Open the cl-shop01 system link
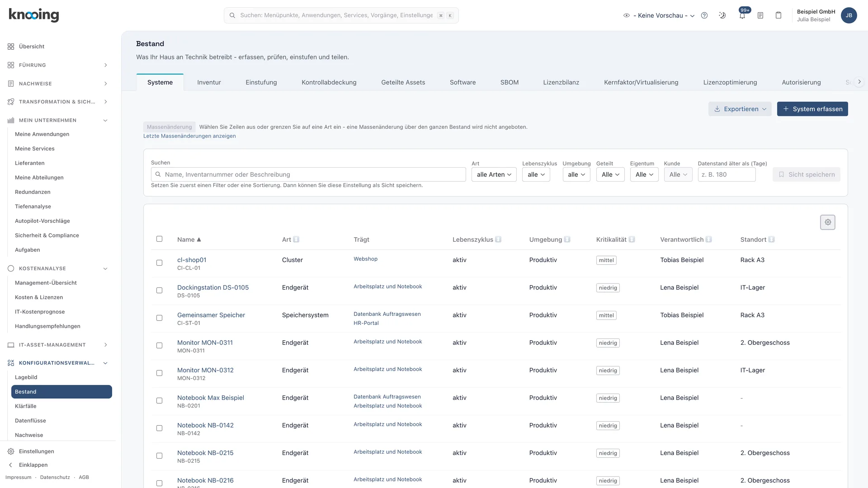Image resolution: width=868 pixels, height=488 pixels. coord(192,260)
